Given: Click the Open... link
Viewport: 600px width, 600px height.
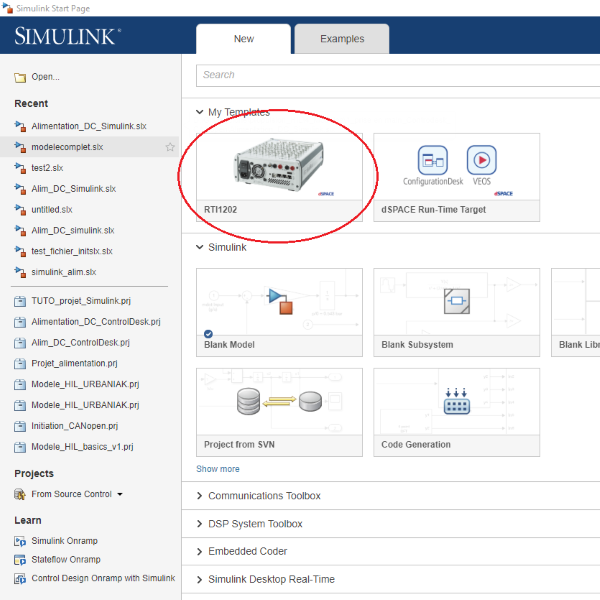Looking at the screenshot, I should [45, 77].
